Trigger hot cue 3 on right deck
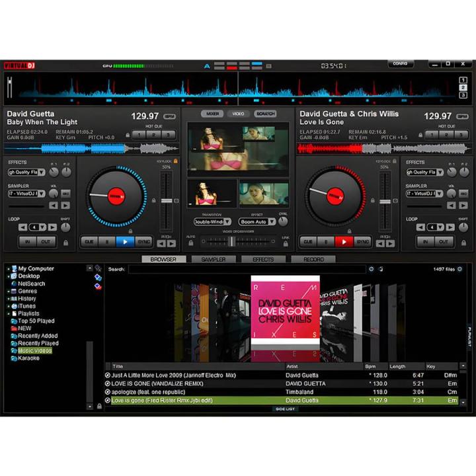The width and height of the screenshot is (476, 476). [x=461, y=135]
